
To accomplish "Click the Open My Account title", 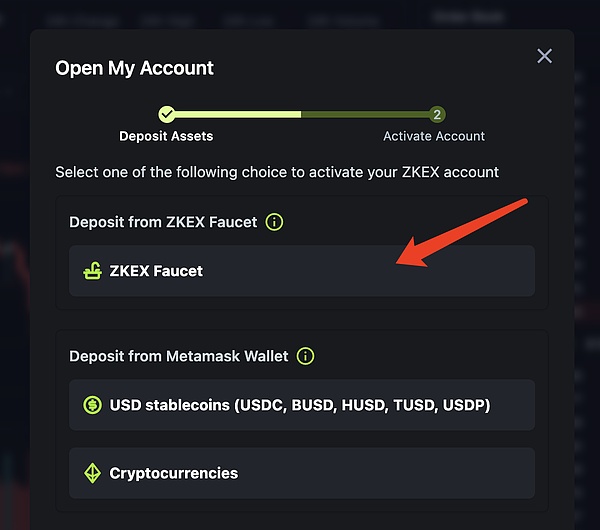I will [134, 68].
